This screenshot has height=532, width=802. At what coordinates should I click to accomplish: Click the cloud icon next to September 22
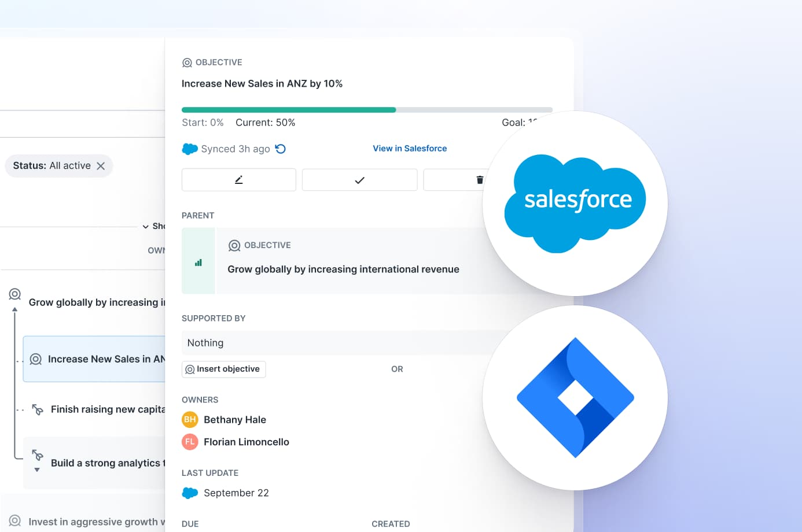(x=190, y=493)
